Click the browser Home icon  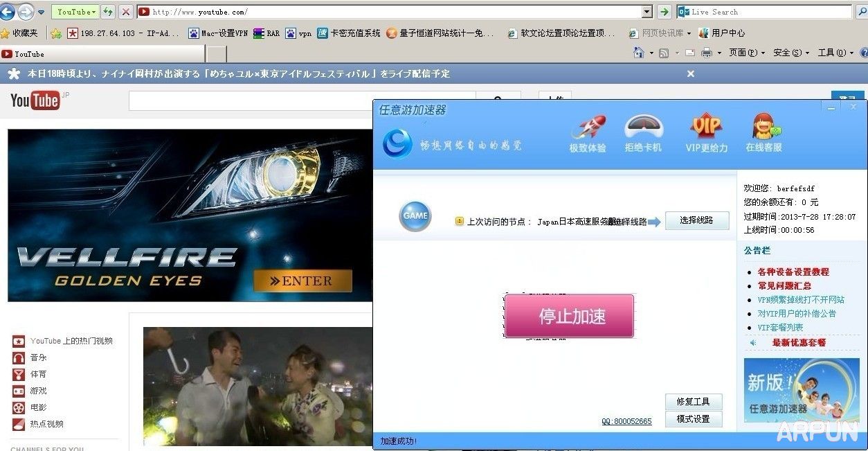pyautogui.click(x=638, y=51)
